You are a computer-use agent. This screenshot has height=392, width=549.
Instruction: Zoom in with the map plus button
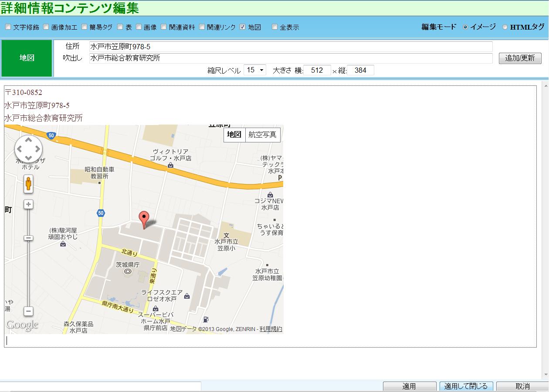[28, 204]
